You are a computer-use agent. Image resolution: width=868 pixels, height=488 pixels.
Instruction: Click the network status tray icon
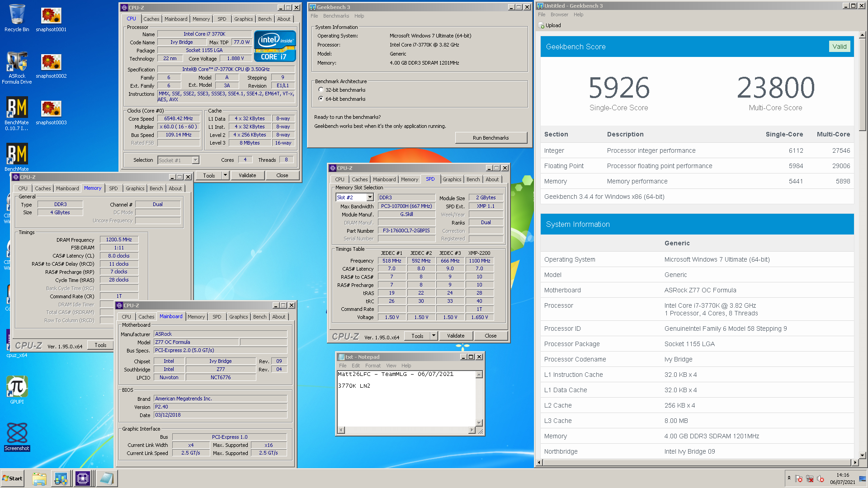[810, 479]
